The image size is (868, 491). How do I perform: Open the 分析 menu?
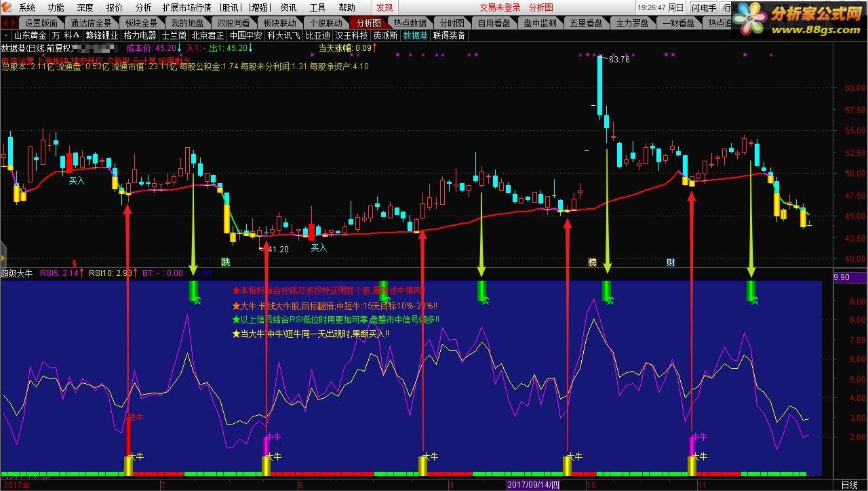[x=144, y=7]
